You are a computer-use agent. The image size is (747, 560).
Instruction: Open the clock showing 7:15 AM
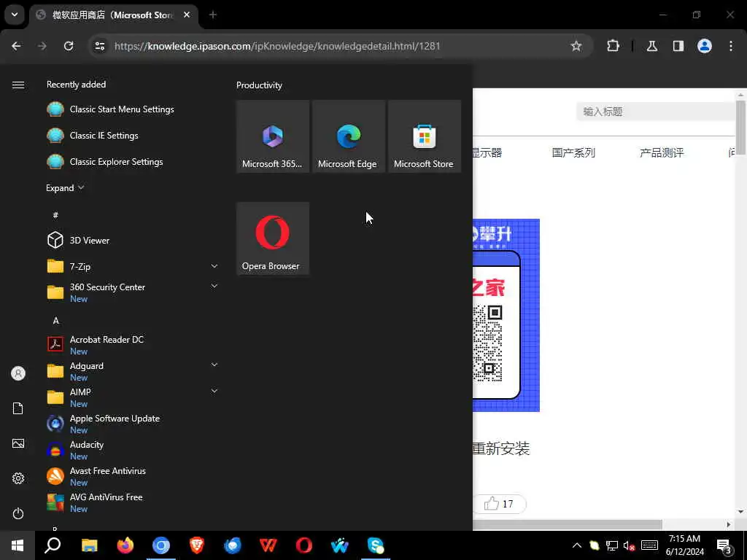pyautogui.click(x=684, y=545)
